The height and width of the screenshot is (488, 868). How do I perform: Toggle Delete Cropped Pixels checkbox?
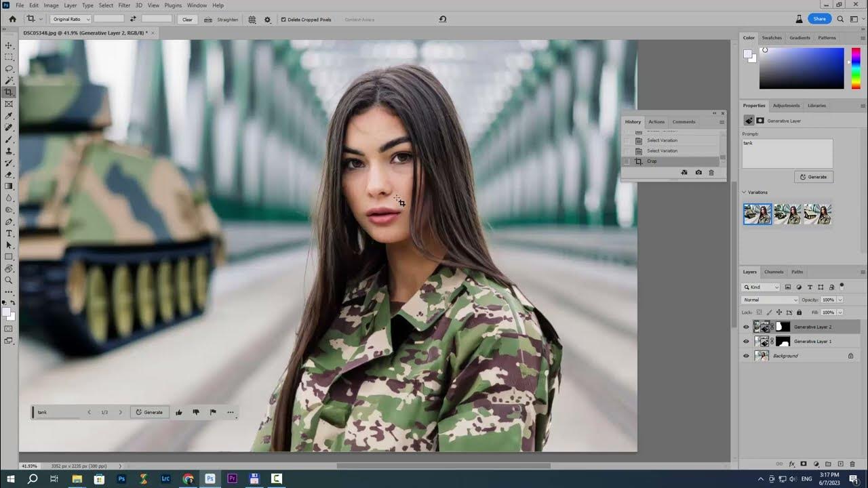[x=283, y=20]
